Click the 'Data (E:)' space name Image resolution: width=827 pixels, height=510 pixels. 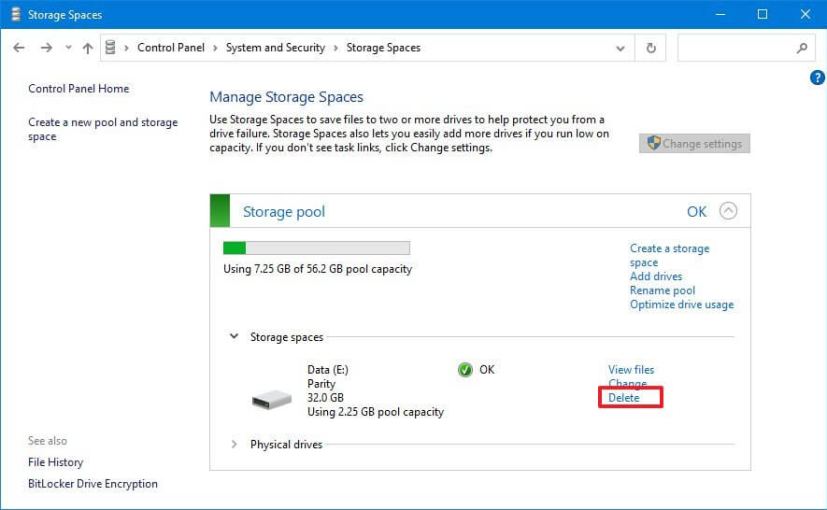pyautogui.click(x=328, y=370)
